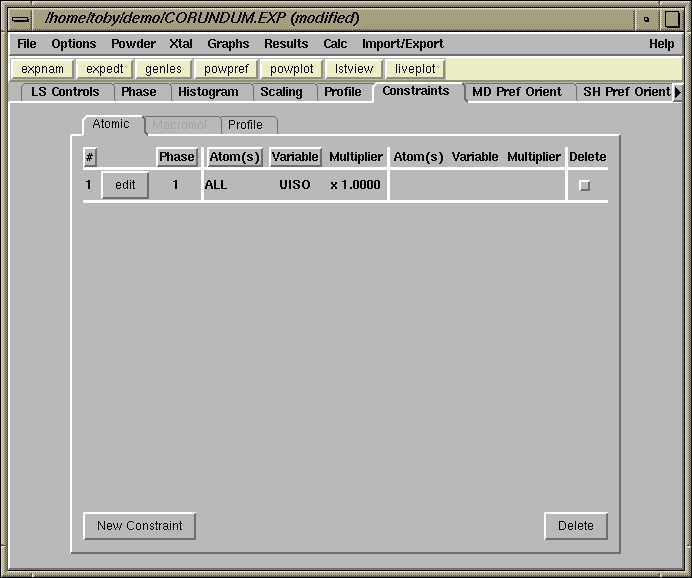Open the File menu

tap(26, 44)
